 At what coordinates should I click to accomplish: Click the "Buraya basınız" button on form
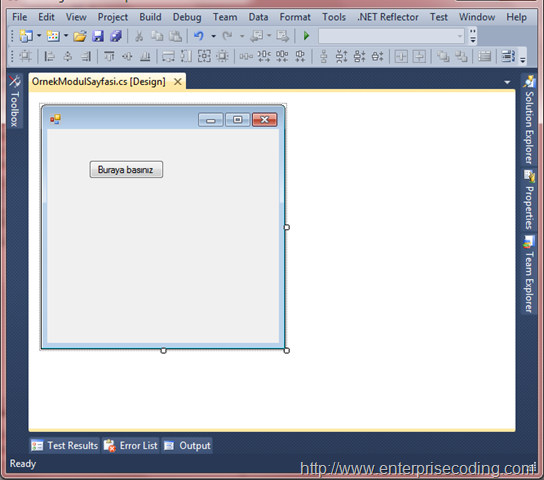click(126, 169)
